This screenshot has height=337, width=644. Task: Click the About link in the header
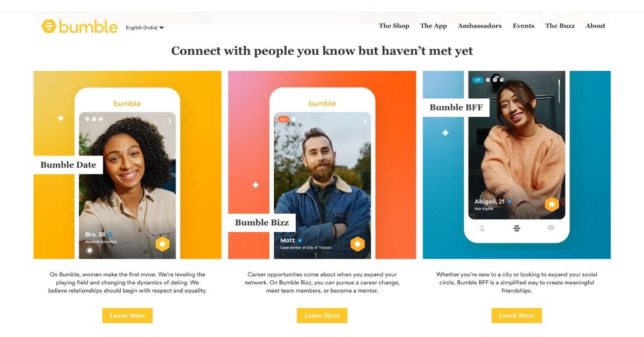click(x=595, y=26)
